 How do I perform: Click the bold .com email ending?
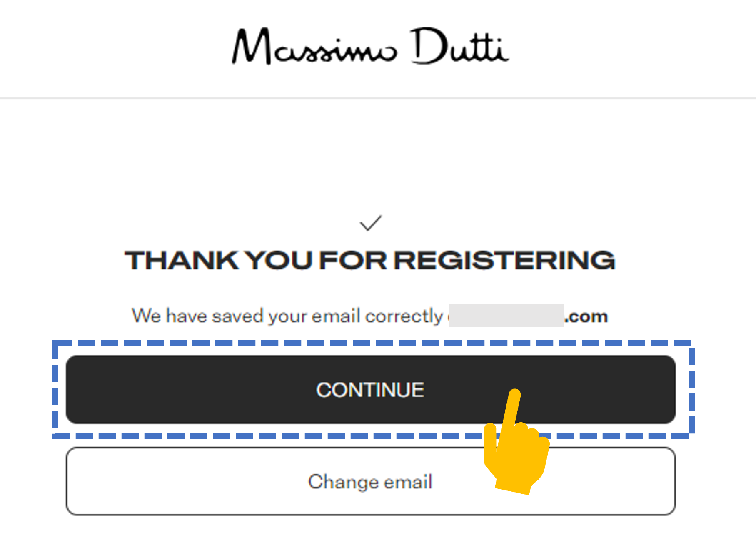[586, 317]
